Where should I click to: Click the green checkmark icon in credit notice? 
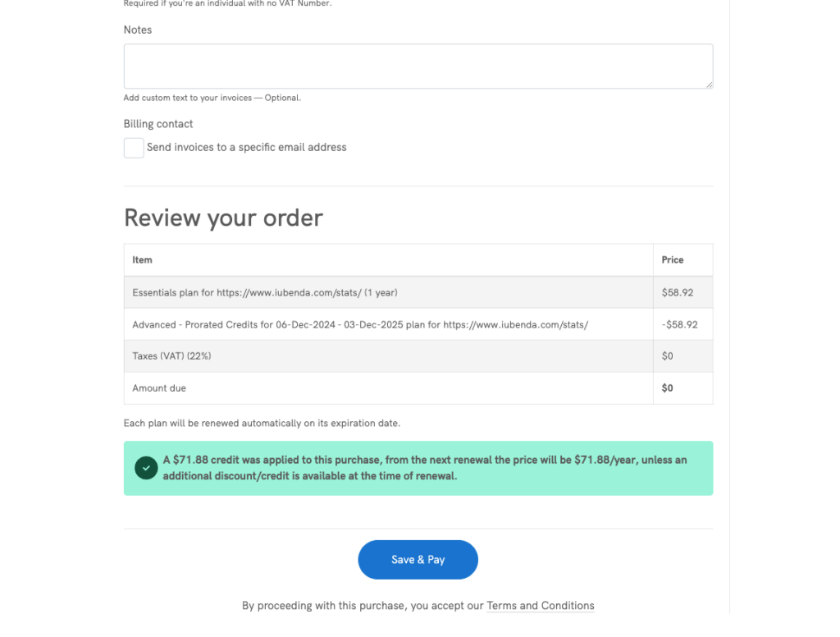pos(146,468)
